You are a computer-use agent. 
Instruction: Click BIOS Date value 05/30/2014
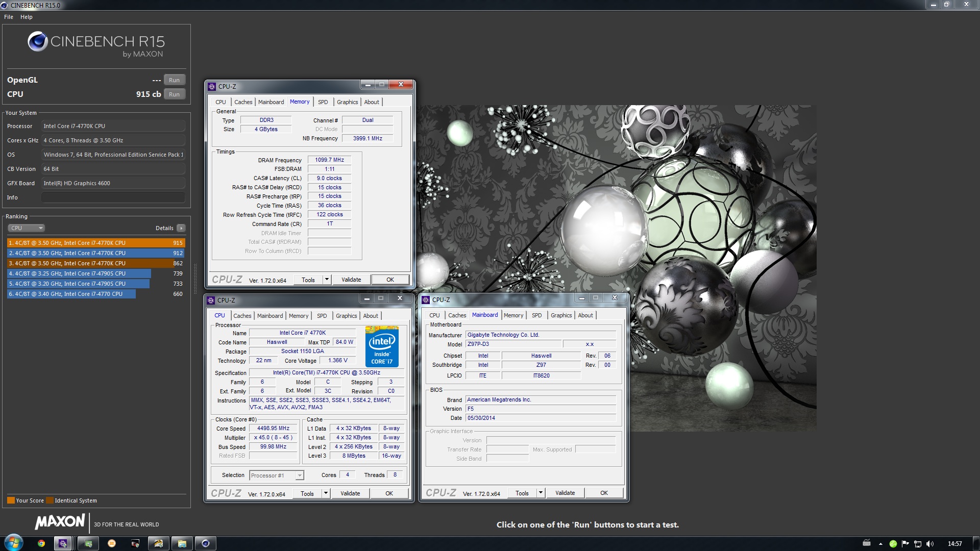click(x=541, y=418)
